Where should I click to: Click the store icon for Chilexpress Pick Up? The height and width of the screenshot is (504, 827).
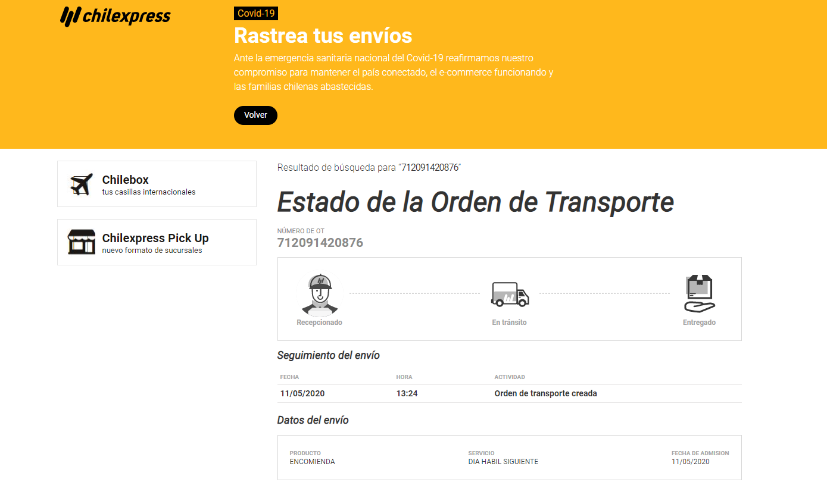click(x=82, y=242)
